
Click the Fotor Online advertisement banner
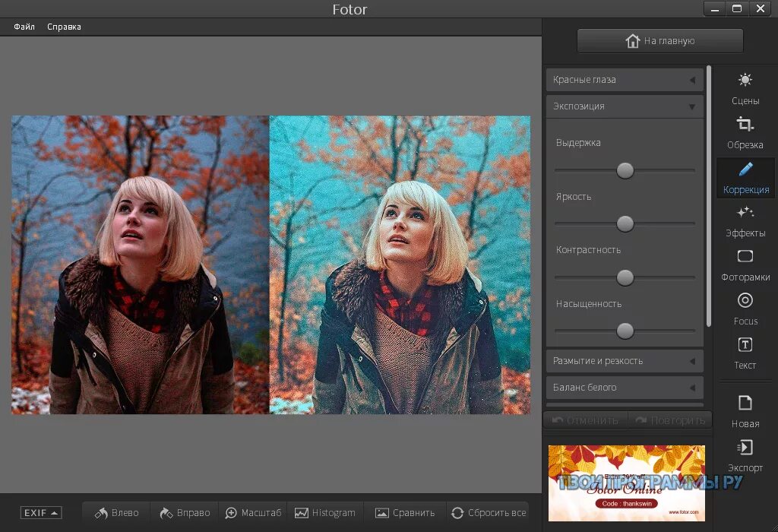tap(626, 483)
